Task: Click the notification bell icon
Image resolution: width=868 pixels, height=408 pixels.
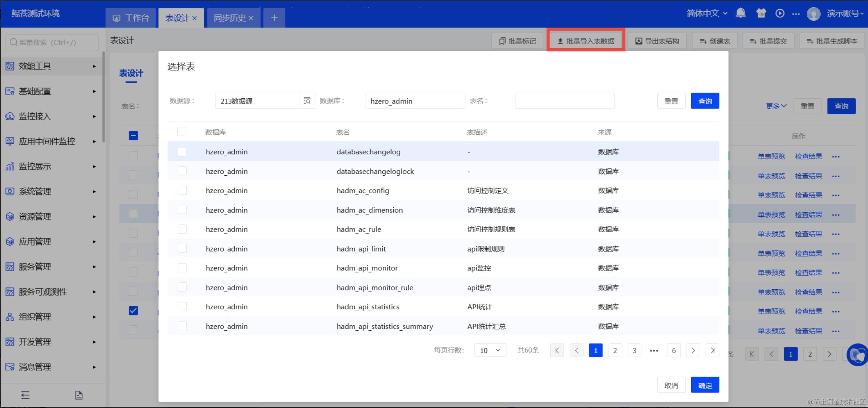Action: tap(741, 13)
